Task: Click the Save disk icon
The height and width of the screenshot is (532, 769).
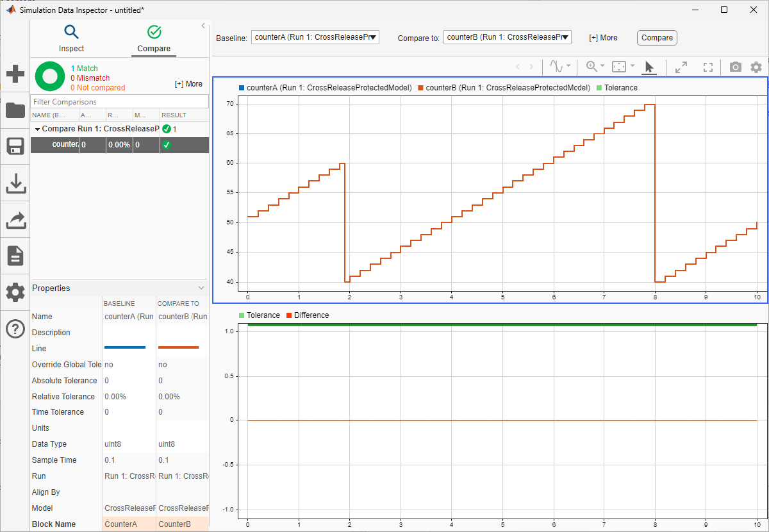Action: pyautogui.click(x=15, y=147)
